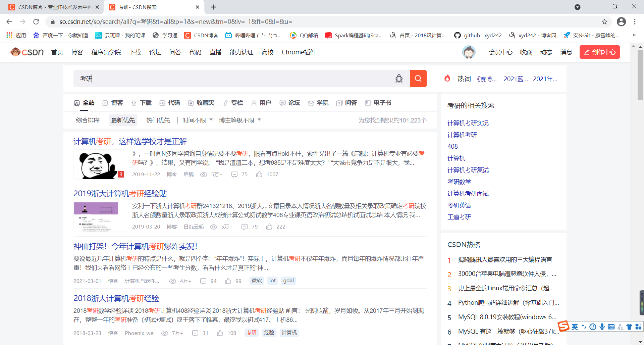
Task: Close the CSDN博客 browser tab
Action: point(97,7)
